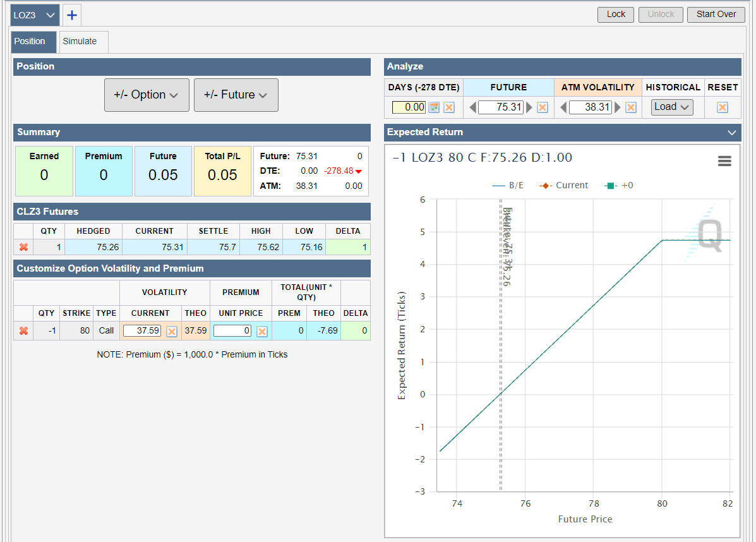Click the calendar icon next to Days field

tap(434, 107)
